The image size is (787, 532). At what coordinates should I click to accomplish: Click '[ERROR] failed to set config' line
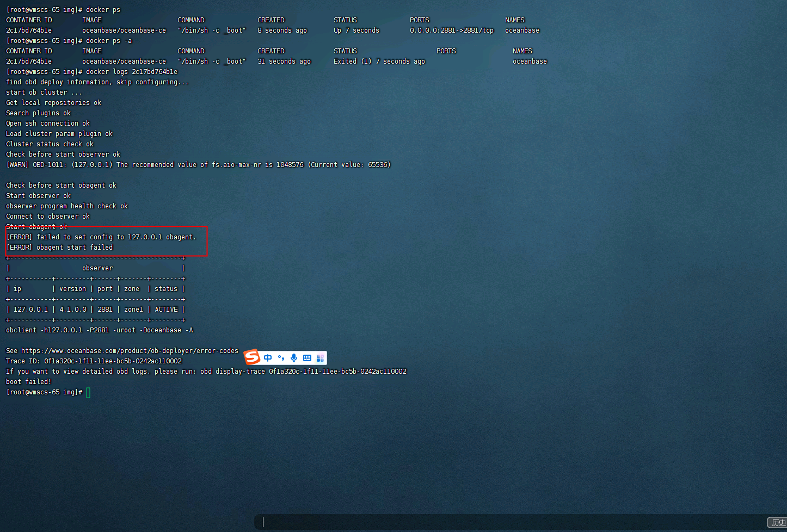click(x=101, y=237)
